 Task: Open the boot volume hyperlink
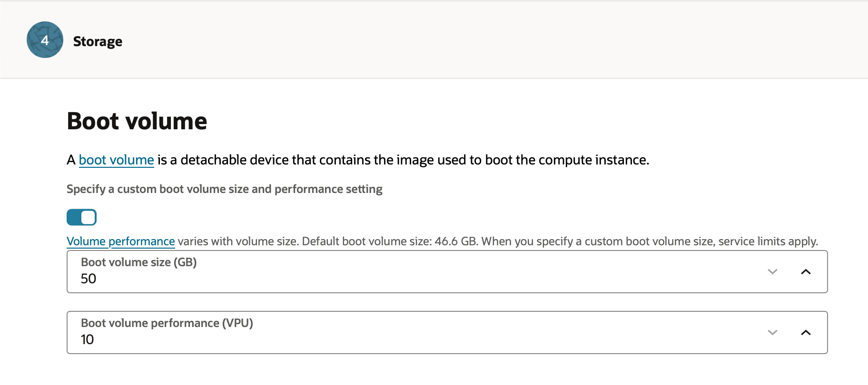tap(116, 160)
